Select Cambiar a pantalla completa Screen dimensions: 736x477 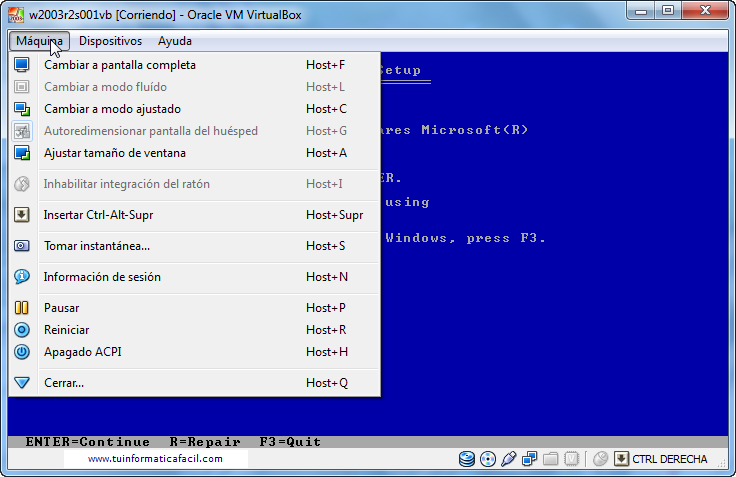(x=194, y=65)
